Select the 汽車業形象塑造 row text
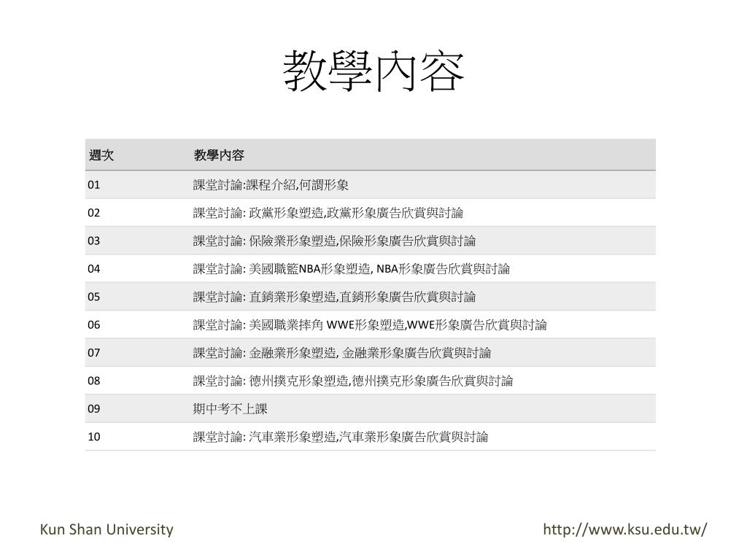 tap(340, 437)
